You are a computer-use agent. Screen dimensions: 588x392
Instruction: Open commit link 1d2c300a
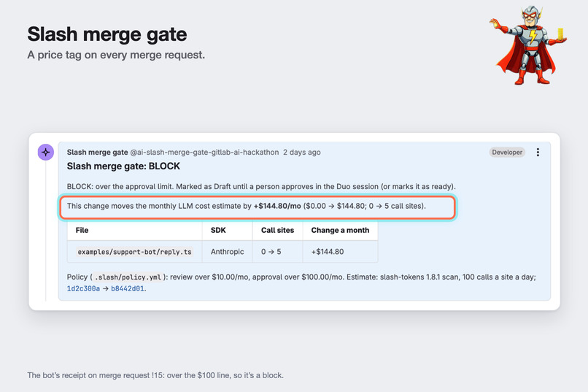pyautogui.click(x=83, y=288)
